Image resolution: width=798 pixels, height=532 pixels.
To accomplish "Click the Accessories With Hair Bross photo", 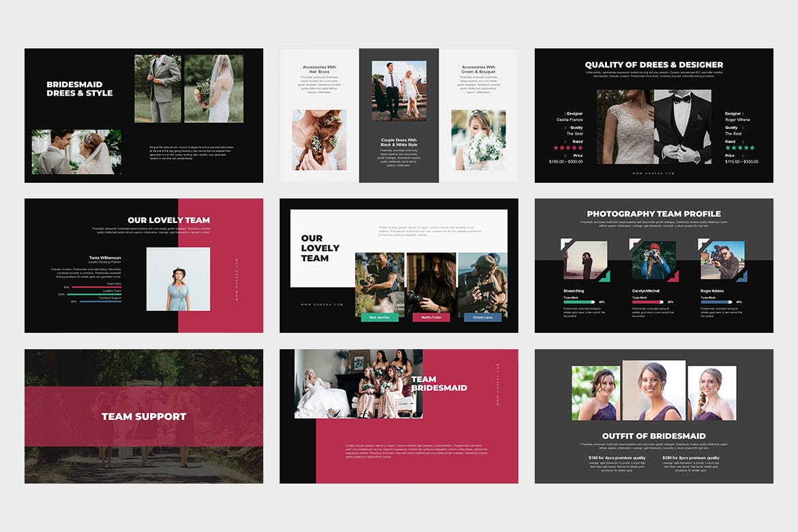I will (x=319, y=140).
